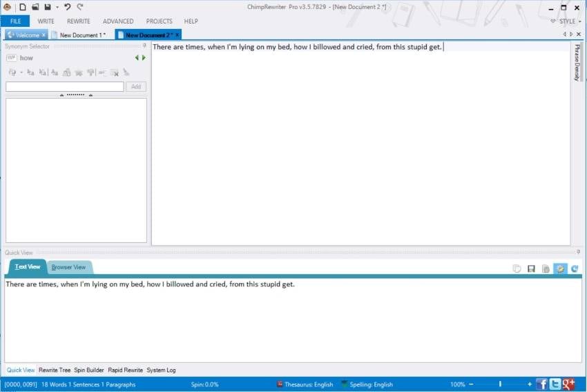Click the tree-shaped synonym toolbar icon
Viewport: 587px width, 392px height.
point(90,72)
